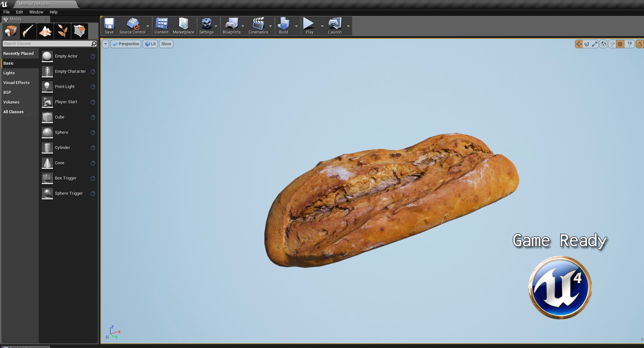Pick the Point Light actor from the list
This screenshot has width=644, height=348.
(x=68, y=87)
